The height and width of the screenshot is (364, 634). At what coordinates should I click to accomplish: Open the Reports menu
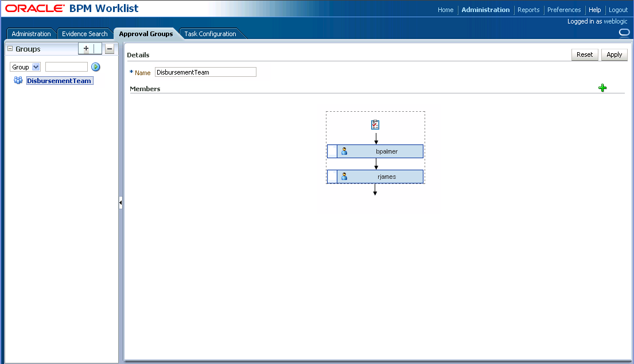pyautogui.click(x=528, y=10)
